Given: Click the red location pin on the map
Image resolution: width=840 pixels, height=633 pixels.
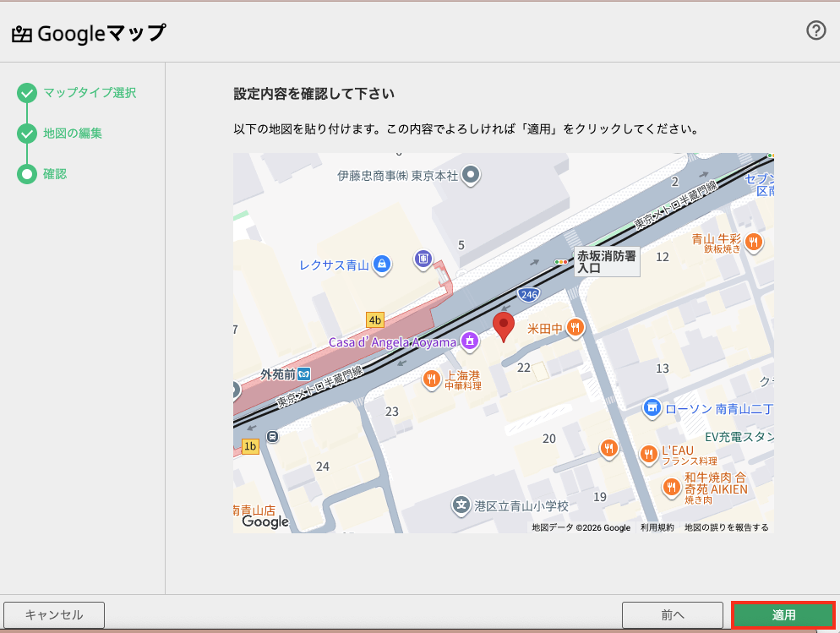Looking at the screenshot, I should pos(504,327).
